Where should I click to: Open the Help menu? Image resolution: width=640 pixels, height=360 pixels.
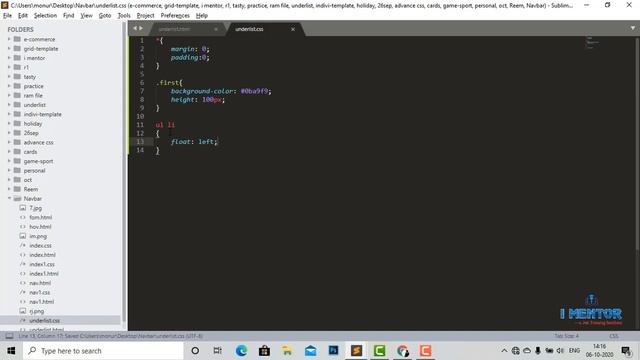[x=202, y=16]
